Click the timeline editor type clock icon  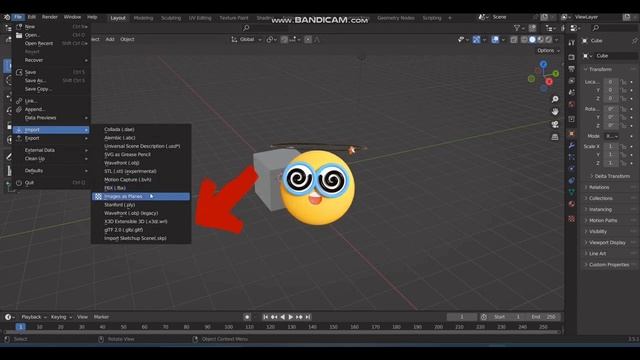(8, 317)
